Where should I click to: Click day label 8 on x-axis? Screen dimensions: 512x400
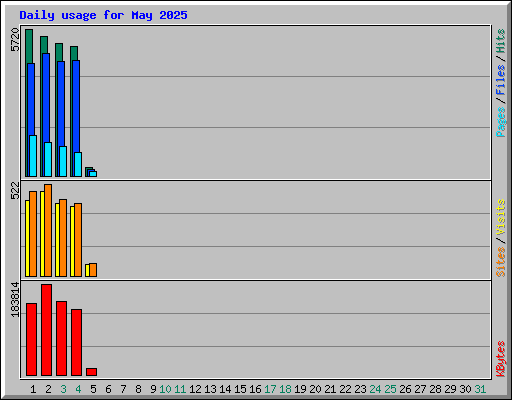point(138,389)
